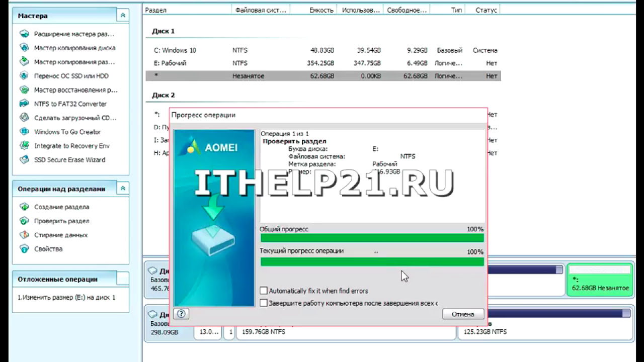The width and height of the screenshot is (644, 362).
Task: Collapse the 'Отложенные операции' panel
Action: 122,279
